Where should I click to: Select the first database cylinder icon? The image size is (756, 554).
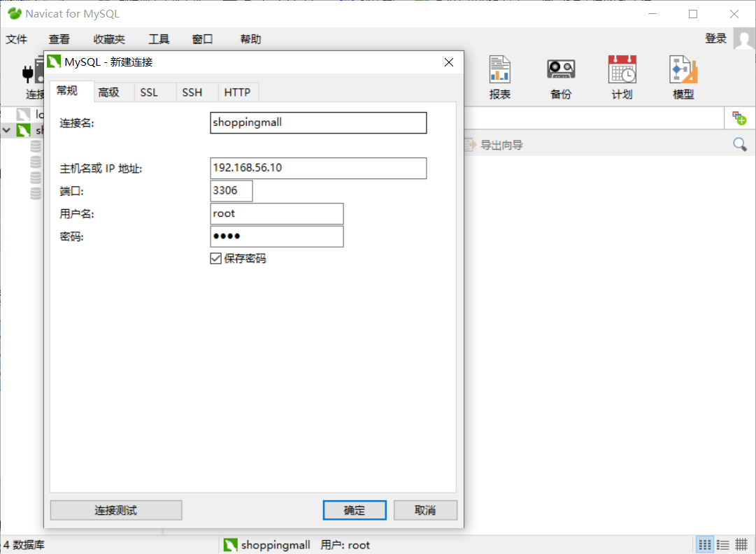[x=36, y=146]
